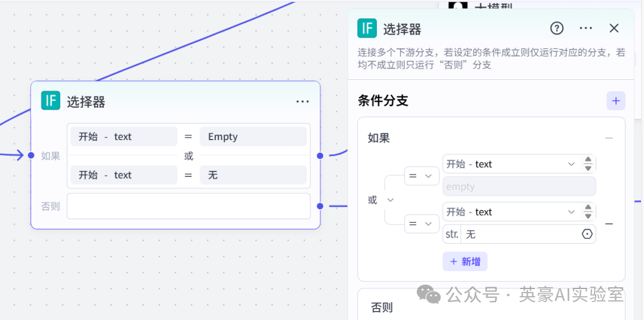This screenshot has width=644, height=320.
Task: Click the Empty value in the node's first condition
Action: (253, 136)
